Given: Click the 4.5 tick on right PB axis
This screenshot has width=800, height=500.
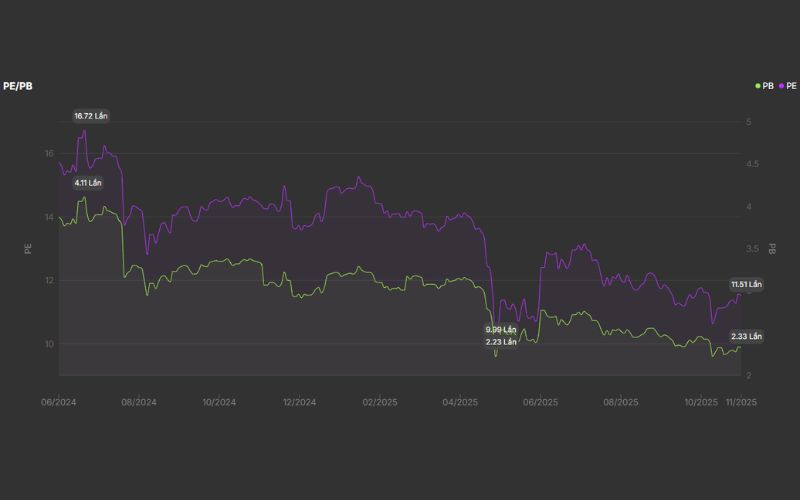Looking at the screenshot, I should [750, 164].
